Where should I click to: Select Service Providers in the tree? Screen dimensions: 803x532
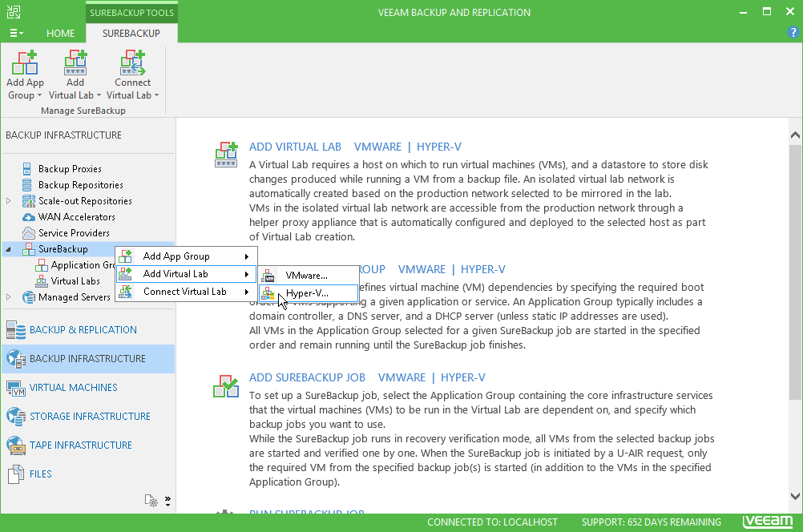click(x=74, y=233)
